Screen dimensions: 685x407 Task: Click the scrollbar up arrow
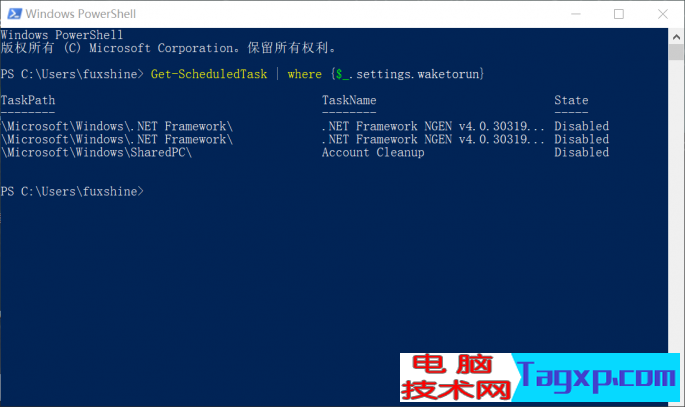(676, 35)
